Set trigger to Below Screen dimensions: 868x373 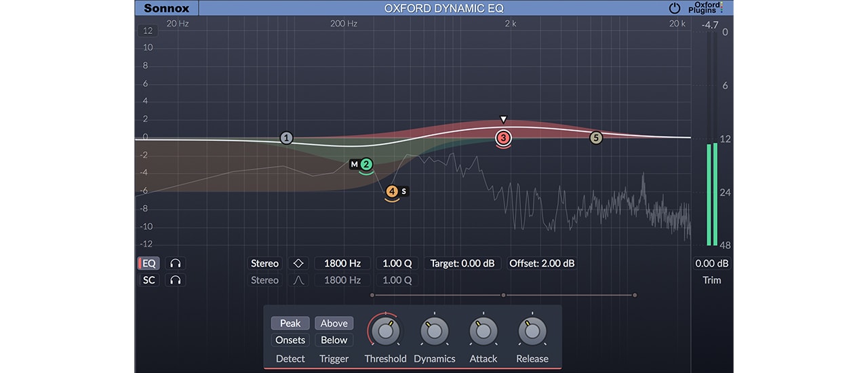coord(334,340)
